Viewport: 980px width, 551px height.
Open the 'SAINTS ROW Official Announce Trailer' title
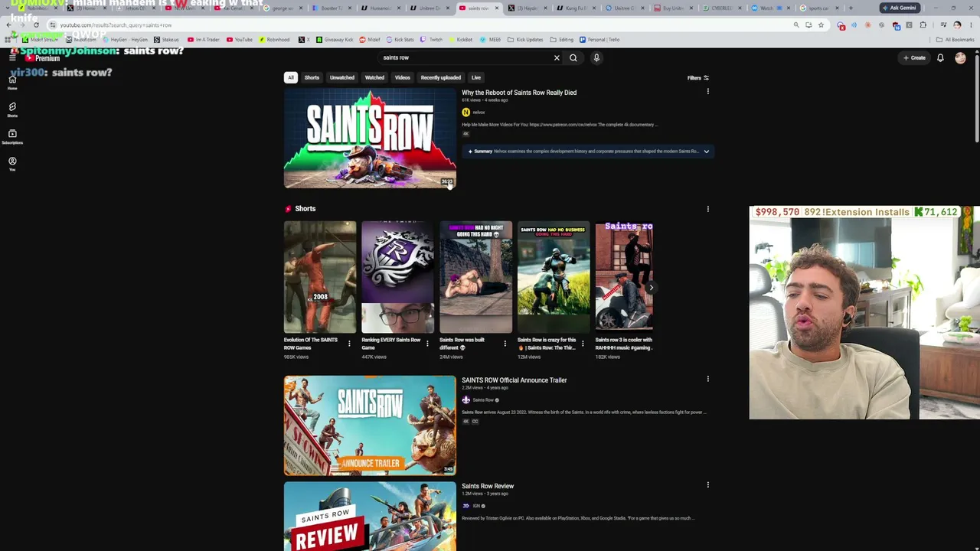point(514,380)
